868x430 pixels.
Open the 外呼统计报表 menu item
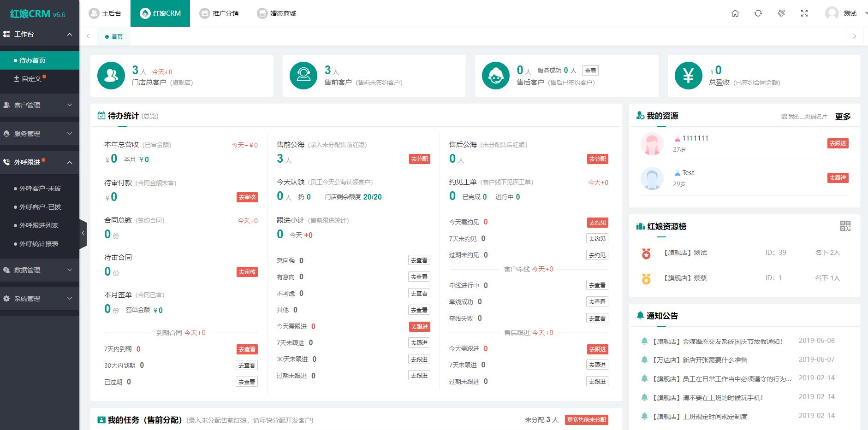39,244
